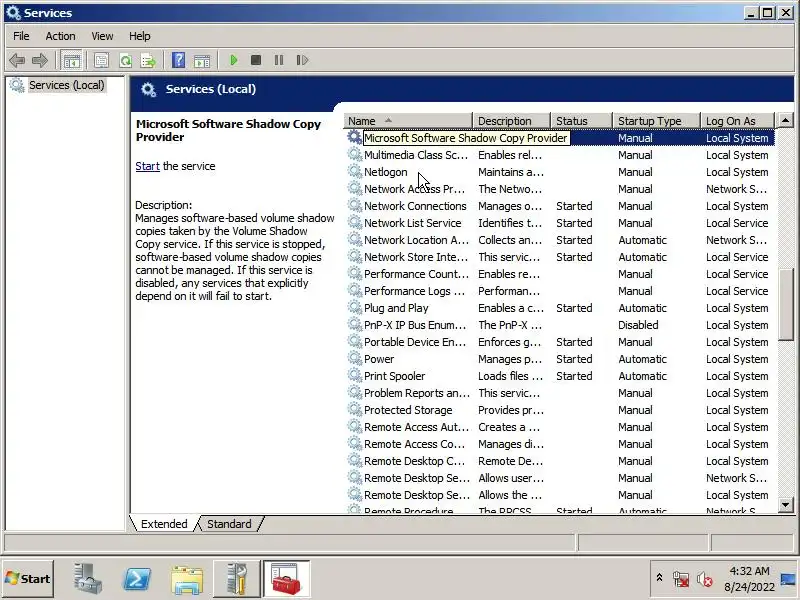Click the gear icon beside Power

(x=354, y=359)
